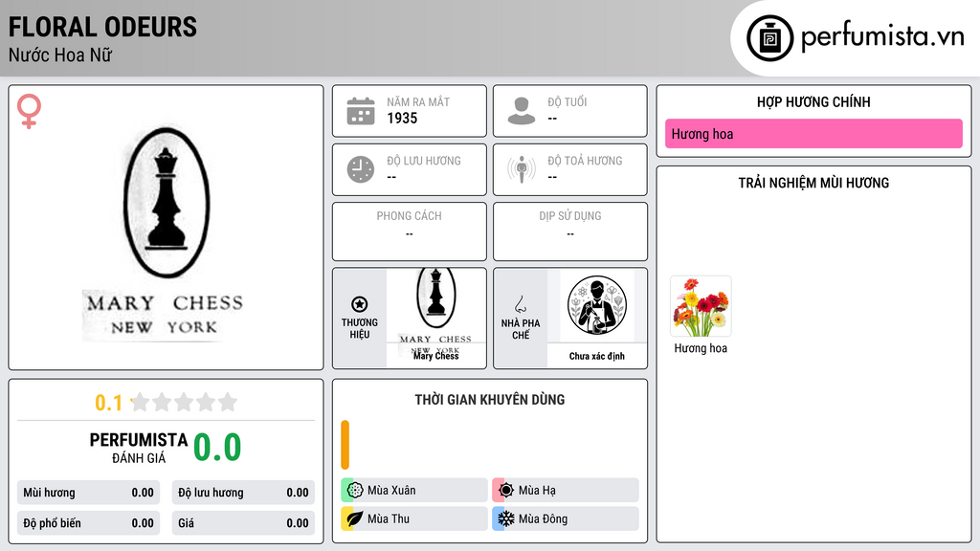The height and width of the screenshot is (551, 980).
Task: Click the Hương hoa flower bouquet image
Action: (701, 306)
